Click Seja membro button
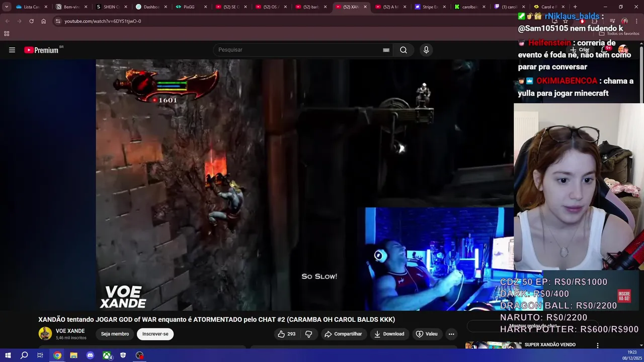 pyautogui.click(x=115, y=334)
